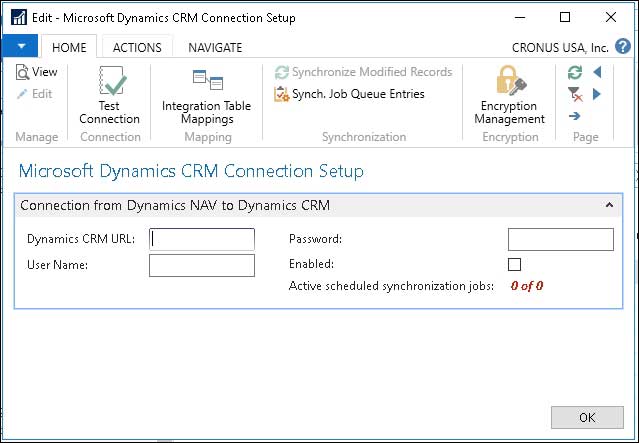The height and width of the screenshot is (443, 639).
Task: Collapse the Connection from Dynamics NAV FastTab
Action: [x=609, y=205]
